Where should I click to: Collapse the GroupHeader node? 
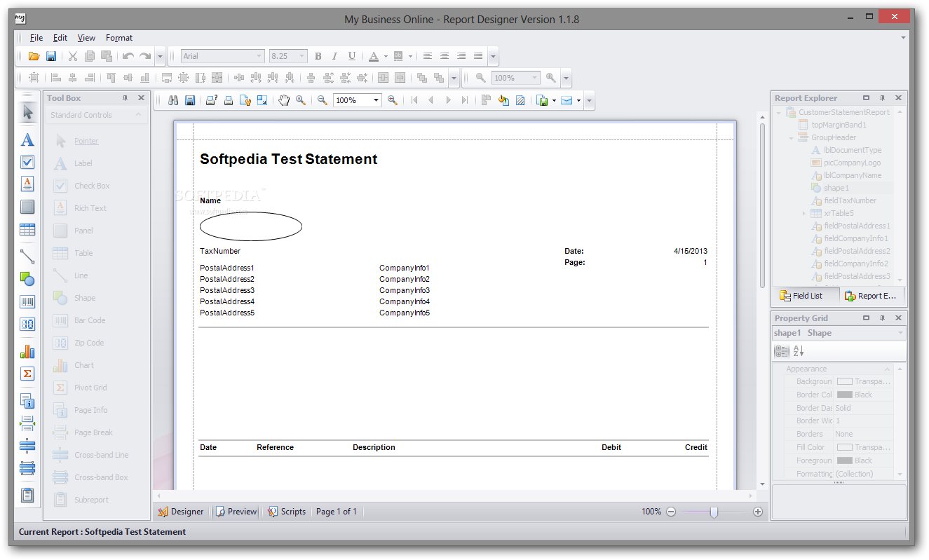792,137
